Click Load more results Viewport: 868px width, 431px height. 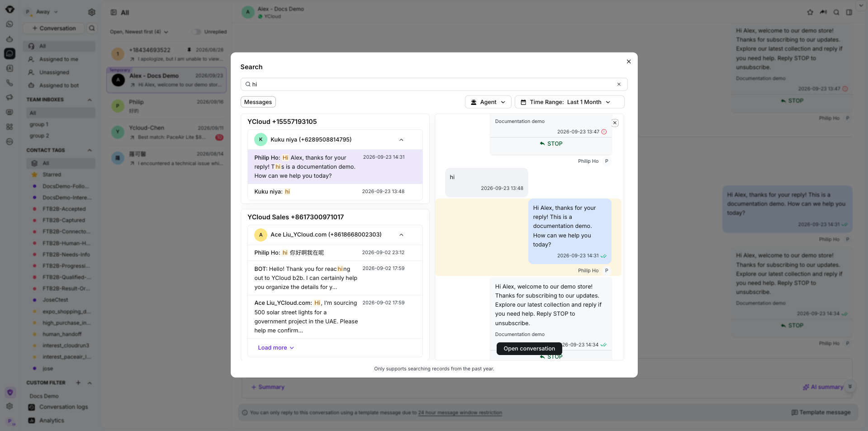(x=276, y=348)
